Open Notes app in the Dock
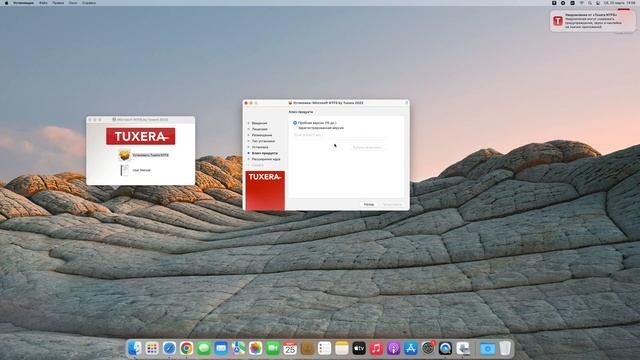Screen dimensions: 640x360 click(x=342, y=348)
